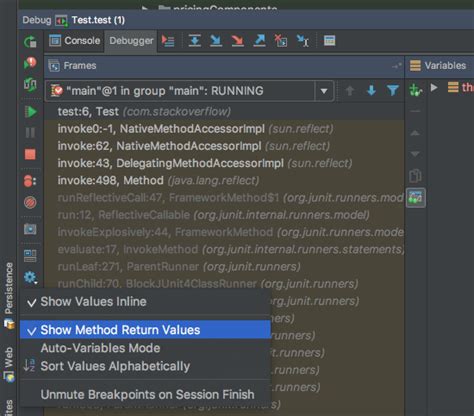Click the red Force Step Into icon
Screen dimensions: 474x416
(238, 41)
